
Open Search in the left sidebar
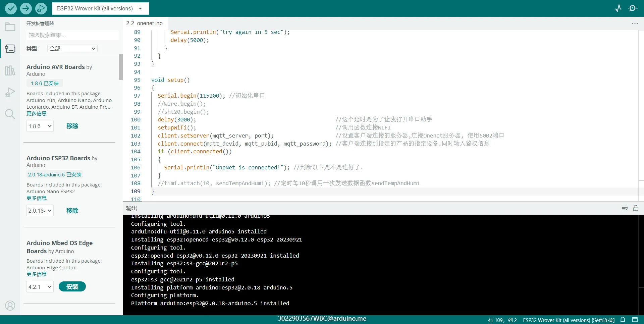tap(10, 114)
